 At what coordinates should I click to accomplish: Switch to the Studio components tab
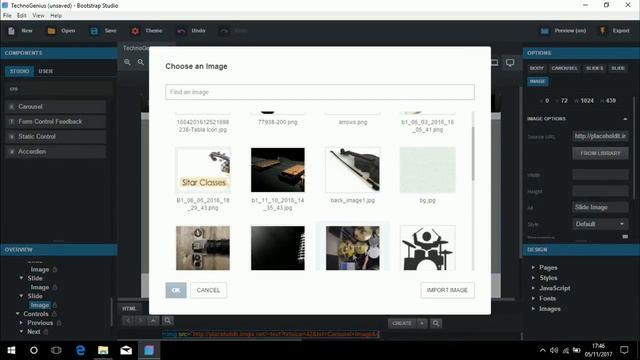tap(20, 71)
